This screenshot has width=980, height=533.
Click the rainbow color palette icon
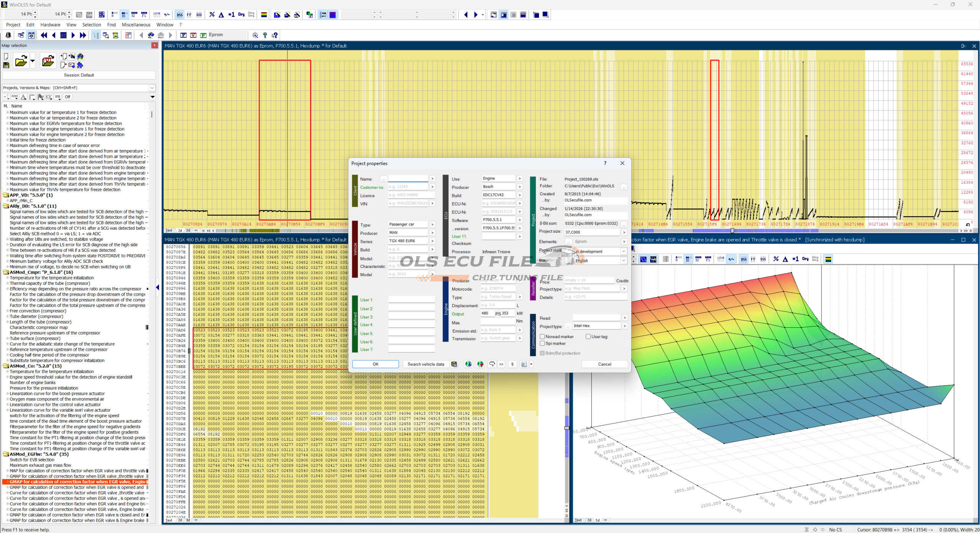(264, 15)
